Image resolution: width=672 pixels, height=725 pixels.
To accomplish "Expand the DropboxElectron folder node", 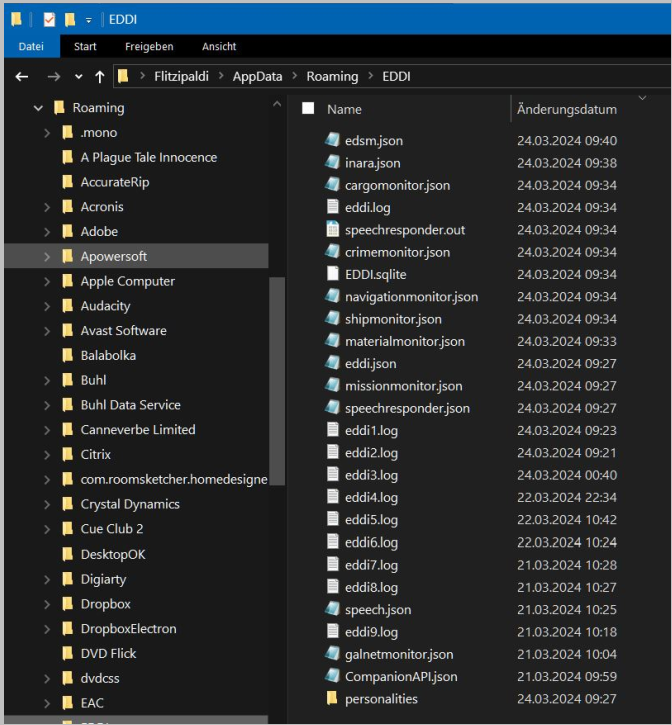I will (47, 629).
